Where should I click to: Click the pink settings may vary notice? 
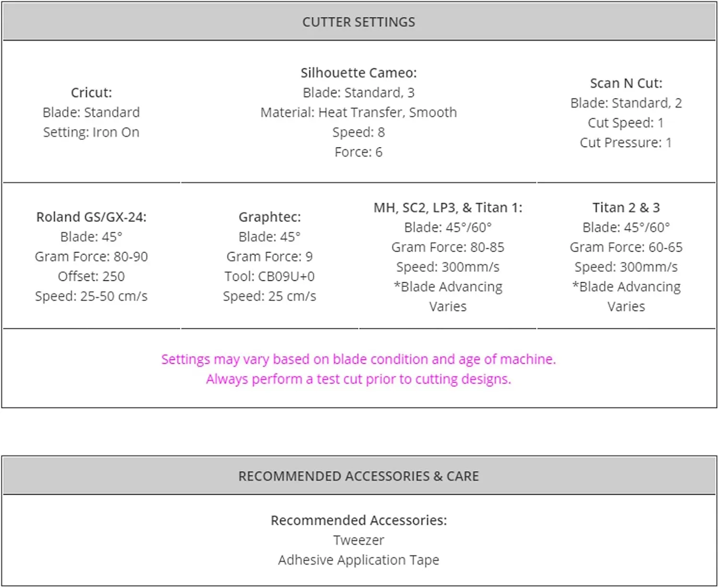(359, 359)
